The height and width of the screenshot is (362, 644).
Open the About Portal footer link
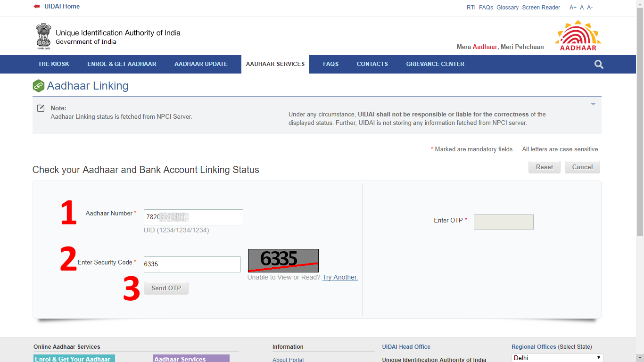point(288,360)
